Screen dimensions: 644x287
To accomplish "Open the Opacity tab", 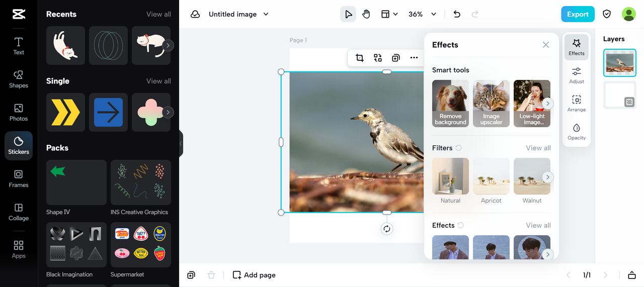I will pos(577,131).
